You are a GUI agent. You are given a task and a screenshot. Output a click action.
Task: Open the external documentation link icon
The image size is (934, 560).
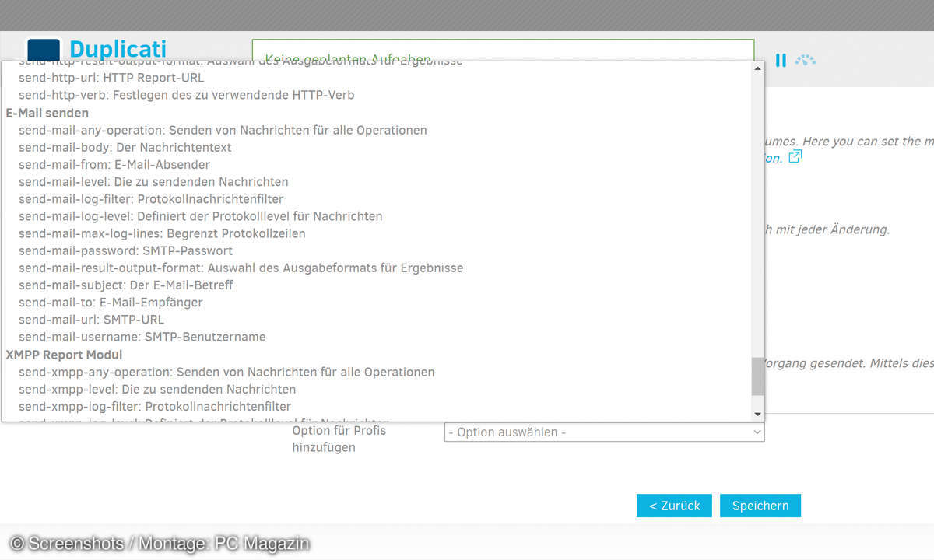click(795, 157)
